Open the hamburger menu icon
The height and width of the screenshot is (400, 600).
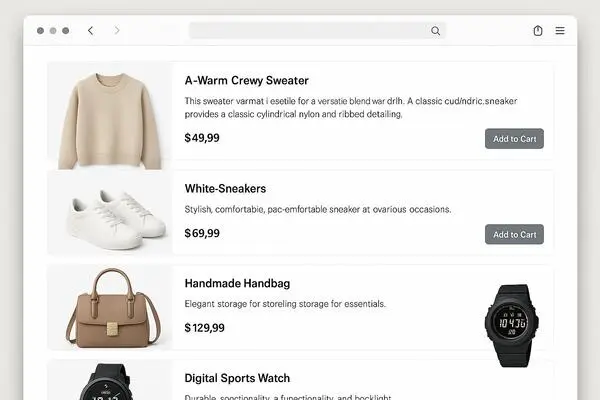coord(560,31)
